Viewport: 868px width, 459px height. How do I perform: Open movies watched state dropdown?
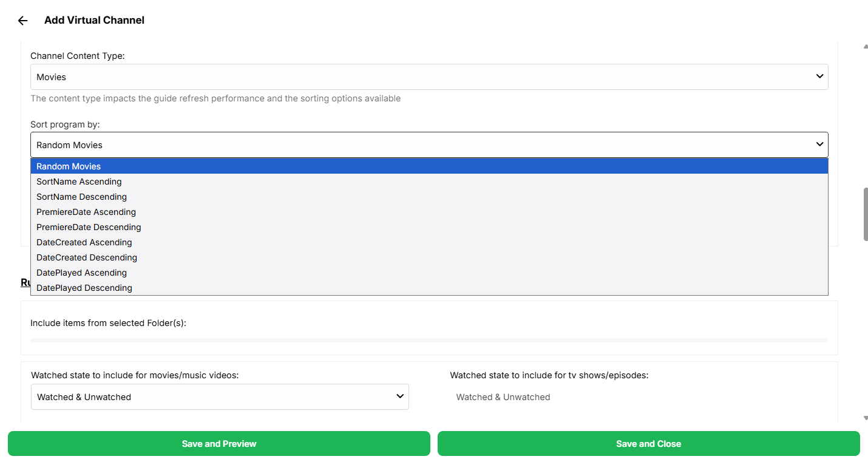(x=220, y=397)
